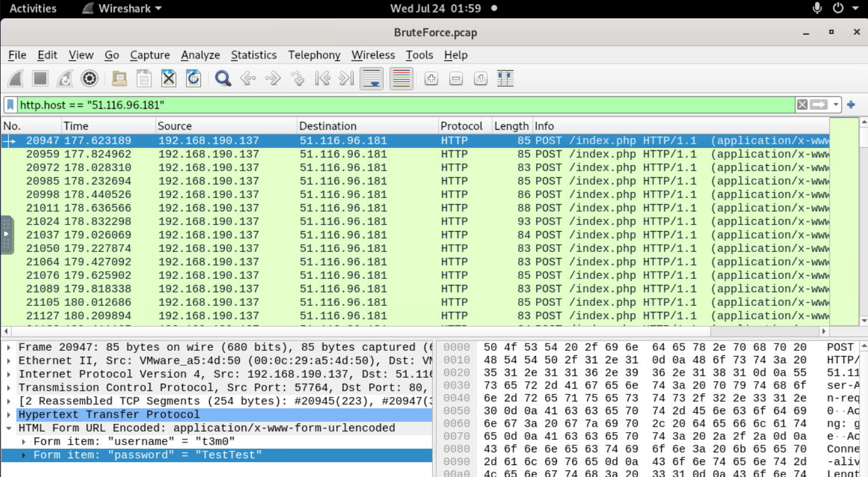Image resolution: width=868 pixels, height=477 pixels.
Task: Collapse the HTML Form URL Encoded section
Action: [10, 428]
